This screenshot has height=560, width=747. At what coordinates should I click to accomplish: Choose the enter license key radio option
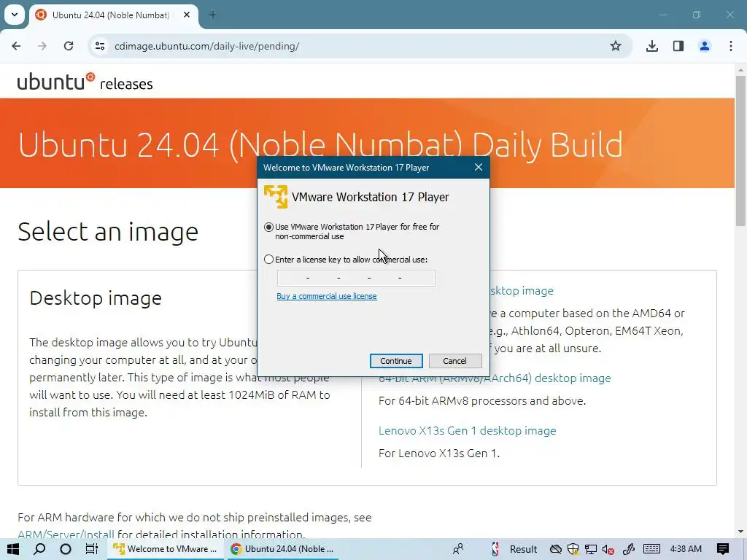click(x=268, y=260)
